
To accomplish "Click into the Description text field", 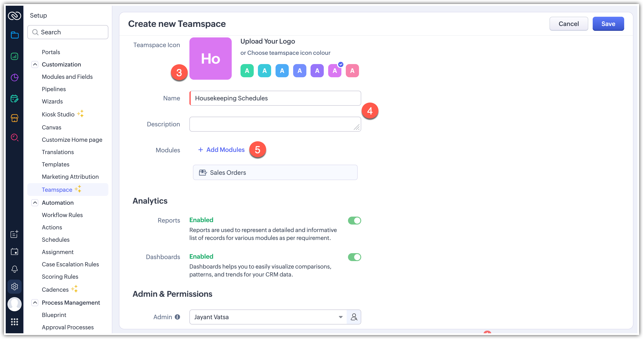I will 275,124.
